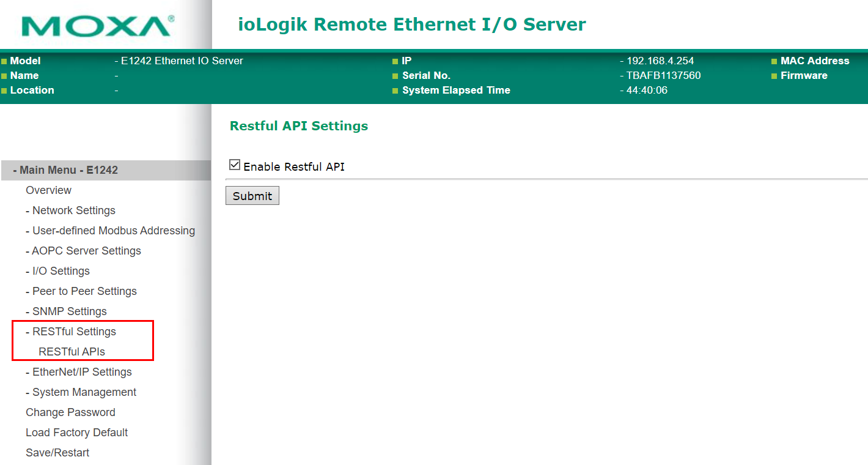Screen dimensions: 868x465
Task: Expand the System Management menu
Action: [84, 392]
